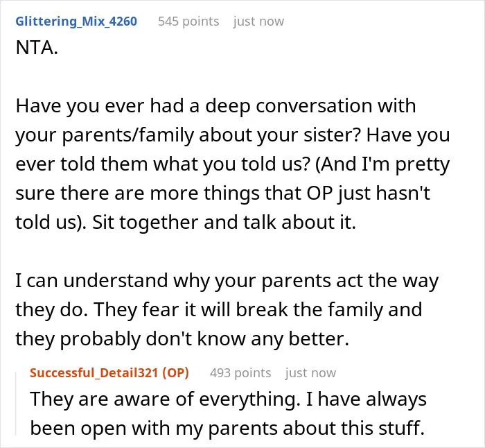
Task: Click the line "your parents/family about your sister?"
Action: pyautogui.click(x=188, y=135)
